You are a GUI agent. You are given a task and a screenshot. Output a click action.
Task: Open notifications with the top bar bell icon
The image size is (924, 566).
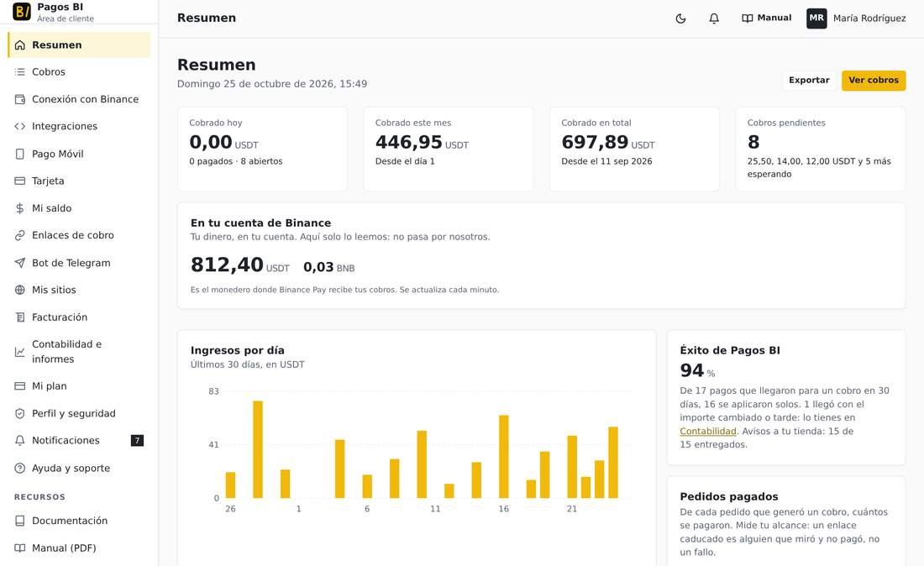point(714,18)
